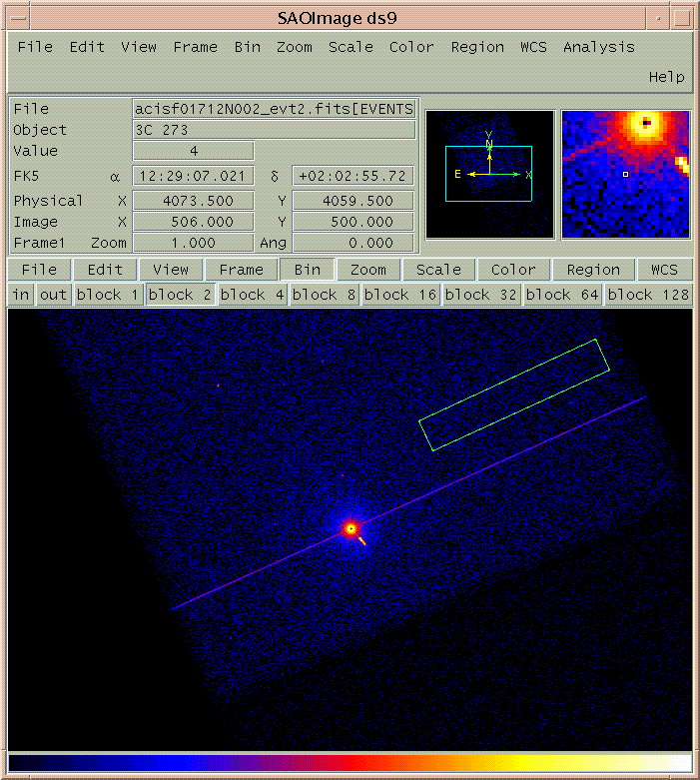Click the magnifier preview thumbnail
The image size is (700, 780).
pos(626,175)
